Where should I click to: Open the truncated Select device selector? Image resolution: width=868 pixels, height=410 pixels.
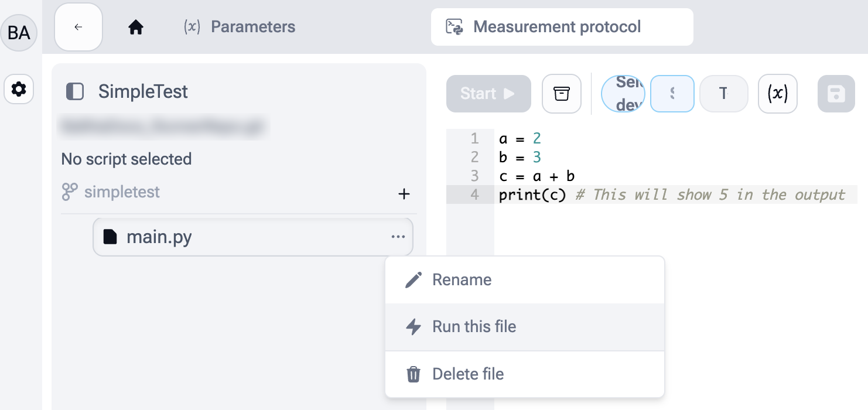click(x=623, y=94)
